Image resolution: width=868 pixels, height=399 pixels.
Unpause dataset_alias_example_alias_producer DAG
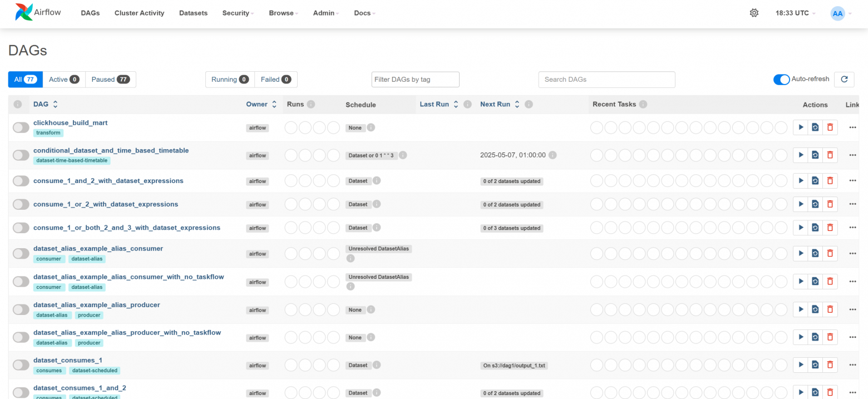pos(21,309)
